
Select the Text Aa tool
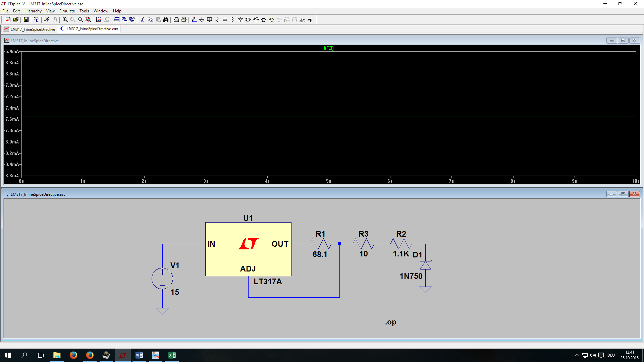pos(302,20)
